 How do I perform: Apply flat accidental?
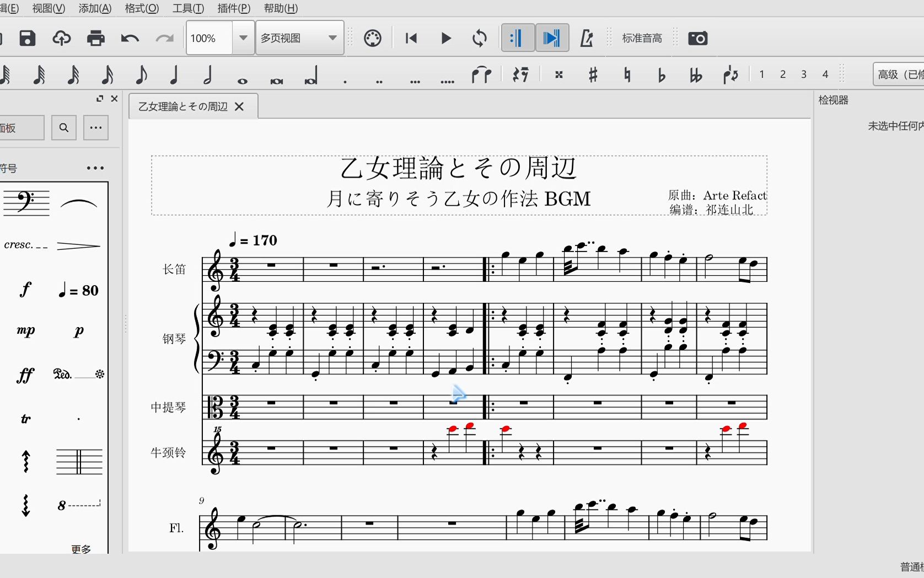tap(662, 74)
